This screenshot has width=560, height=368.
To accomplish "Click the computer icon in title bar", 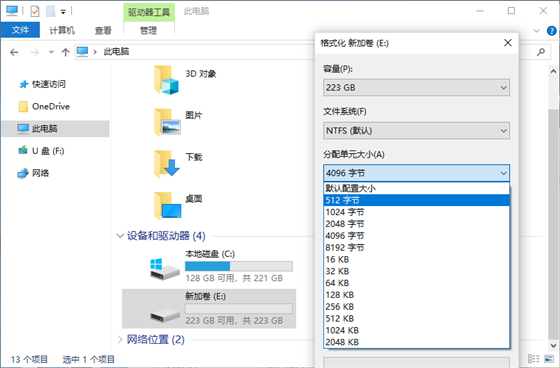I will click(x=12, y=11).
